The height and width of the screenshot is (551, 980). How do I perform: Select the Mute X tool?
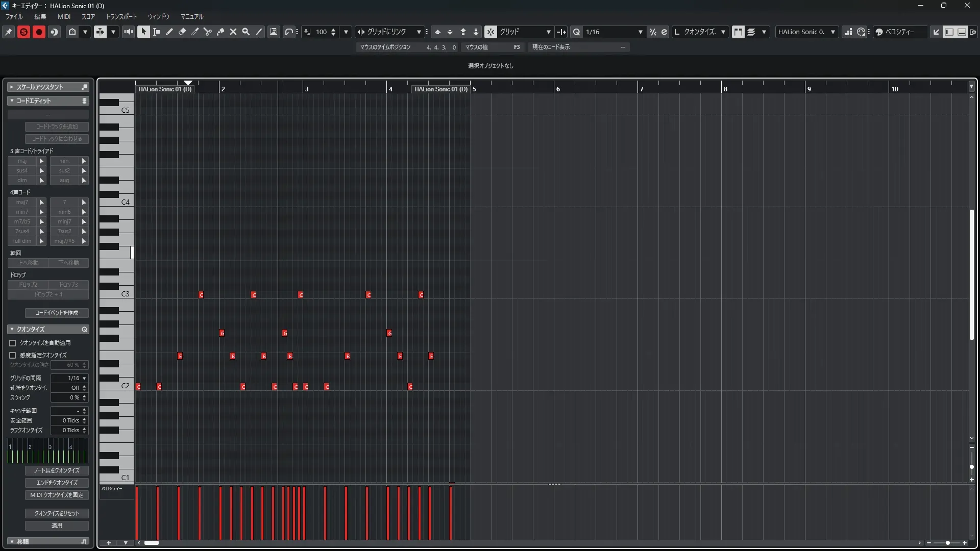[x=233, y=32]
